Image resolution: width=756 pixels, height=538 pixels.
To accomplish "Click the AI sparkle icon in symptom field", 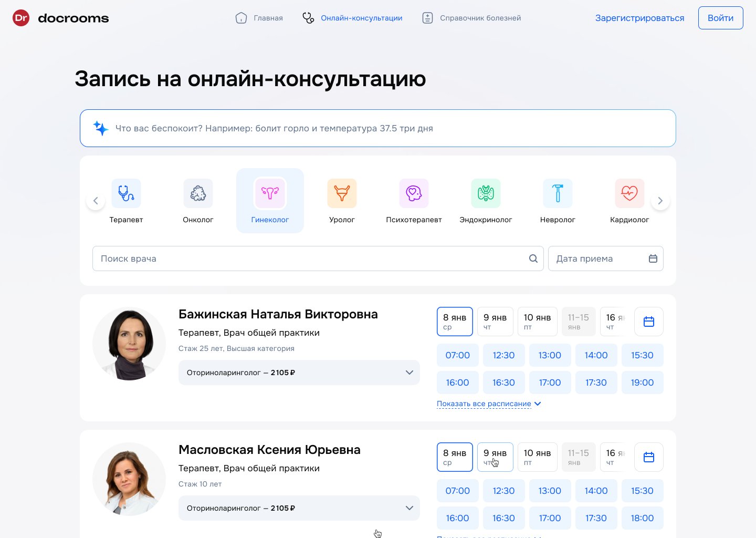I will [100, 128].
